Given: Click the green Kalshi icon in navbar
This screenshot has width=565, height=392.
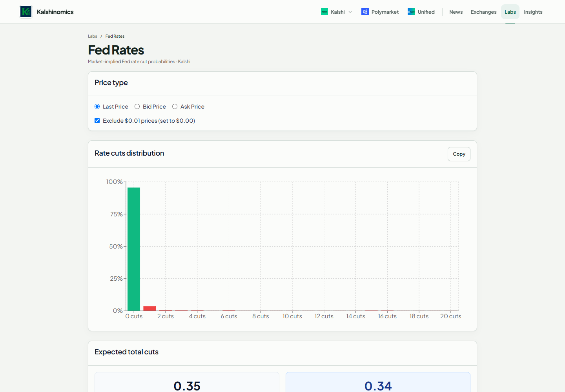Looking at the screenshot, I should point(324,12).
